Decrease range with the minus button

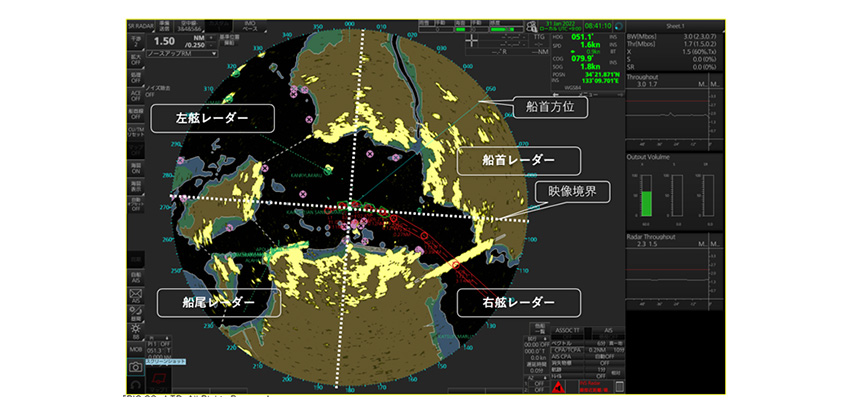point(211,44)
